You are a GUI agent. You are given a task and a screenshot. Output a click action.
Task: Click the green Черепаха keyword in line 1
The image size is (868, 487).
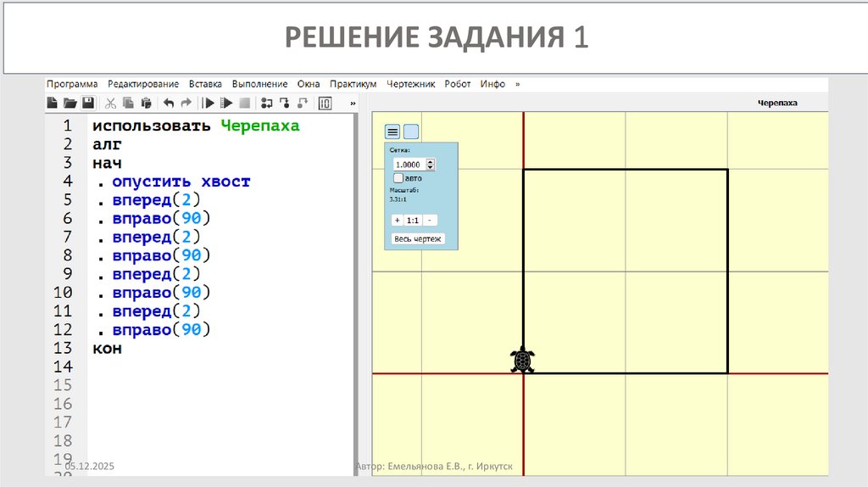pos(260,126)
